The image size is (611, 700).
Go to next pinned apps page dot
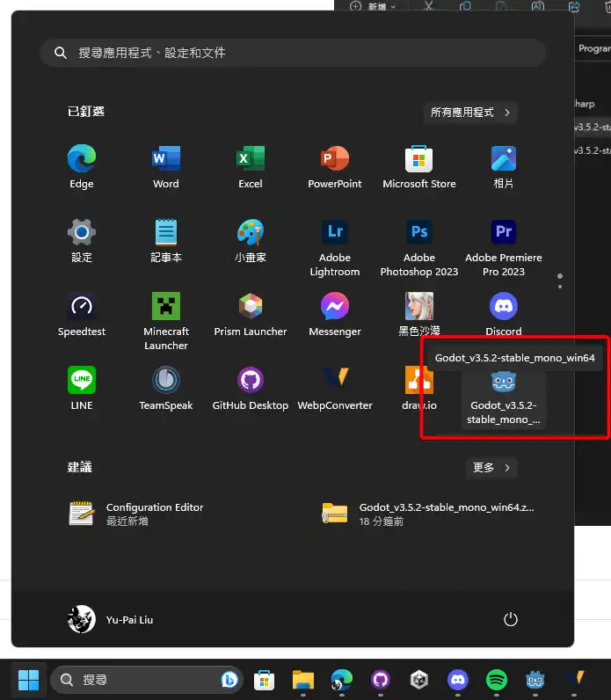560,287
